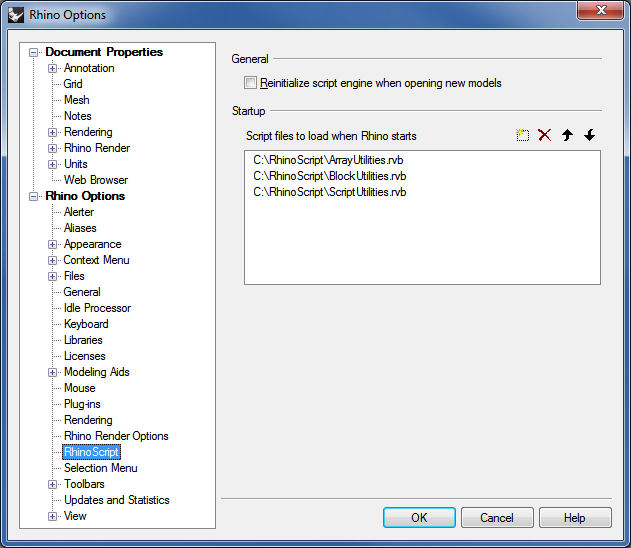Open Rhino Render Options page
The height and width of the screenshot is (548, 631).
pos(116,436)
